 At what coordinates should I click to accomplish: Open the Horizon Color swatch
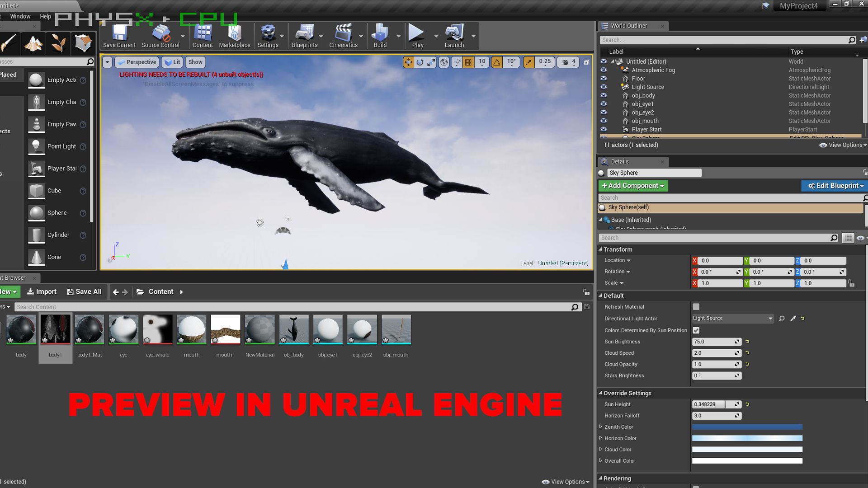coord(747,438)
